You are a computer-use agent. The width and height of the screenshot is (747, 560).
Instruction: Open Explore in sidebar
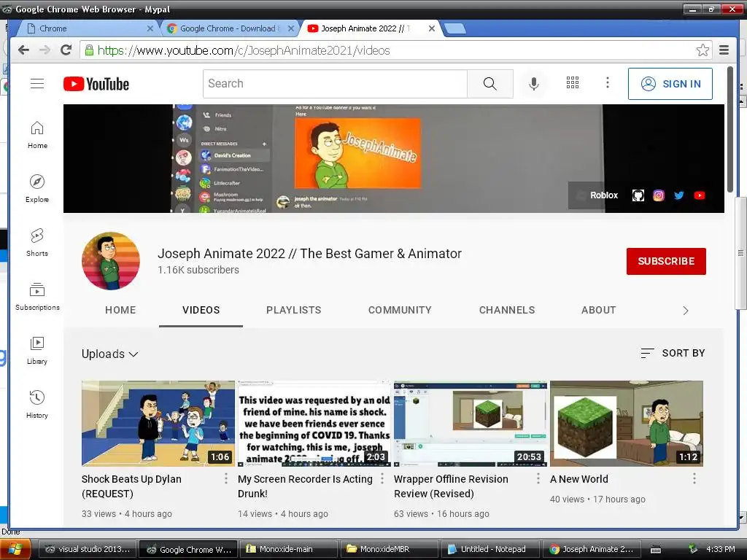tap(37, 189)
